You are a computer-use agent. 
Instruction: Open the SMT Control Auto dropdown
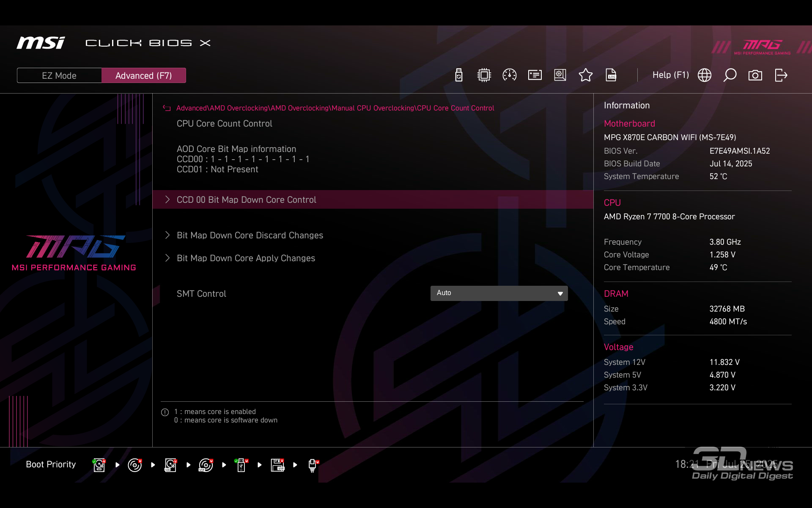(499, 293)
